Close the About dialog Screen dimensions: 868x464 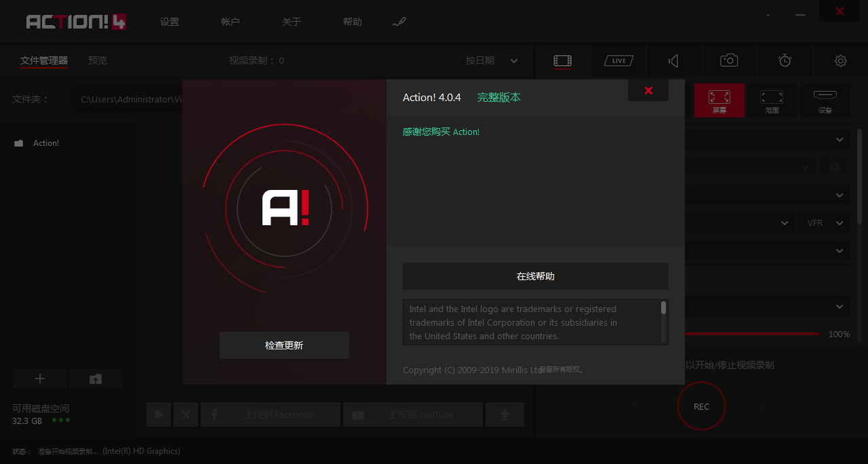648,91
